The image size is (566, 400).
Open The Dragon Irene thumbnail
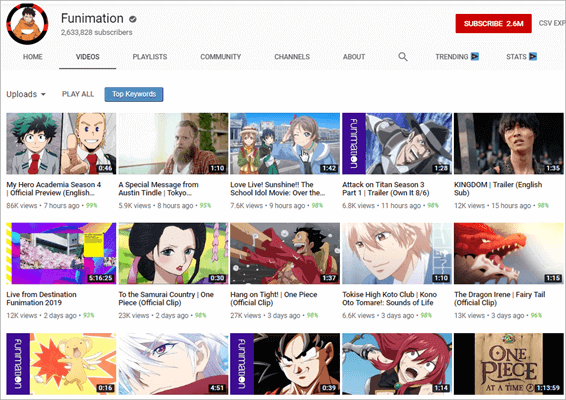(x=509, y=253)
